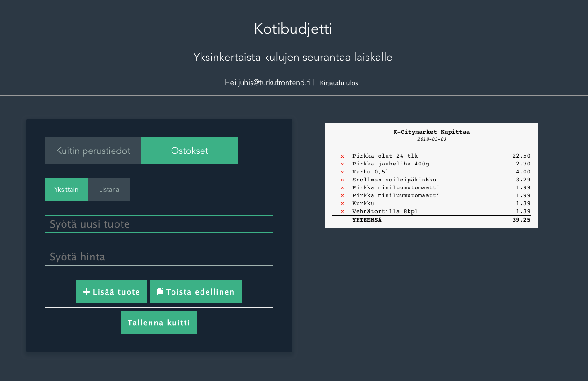The width and height of the screenshot is (588, 381).
Task: Open the Ostokset tab
Action: click(x=189, y=151)
